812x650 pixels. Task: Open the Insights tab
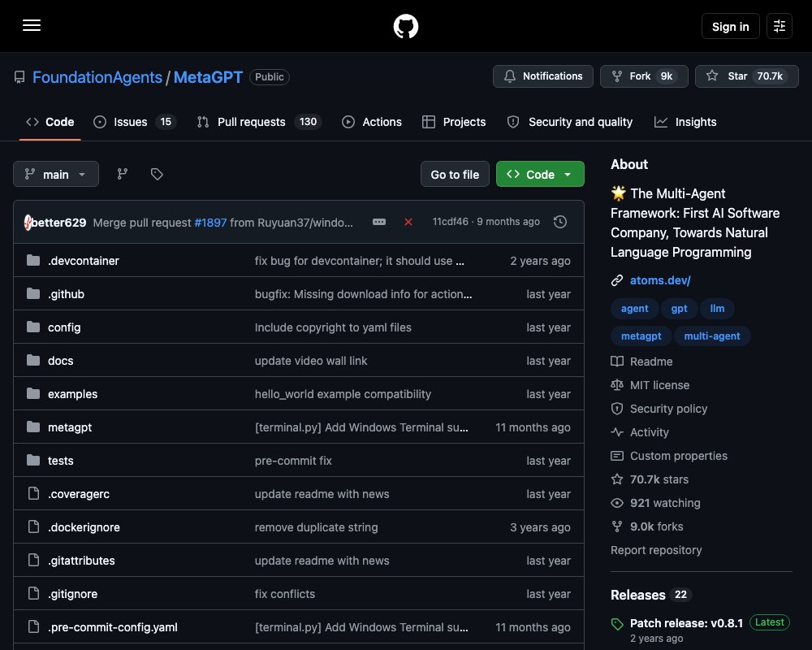click(685, 122)
